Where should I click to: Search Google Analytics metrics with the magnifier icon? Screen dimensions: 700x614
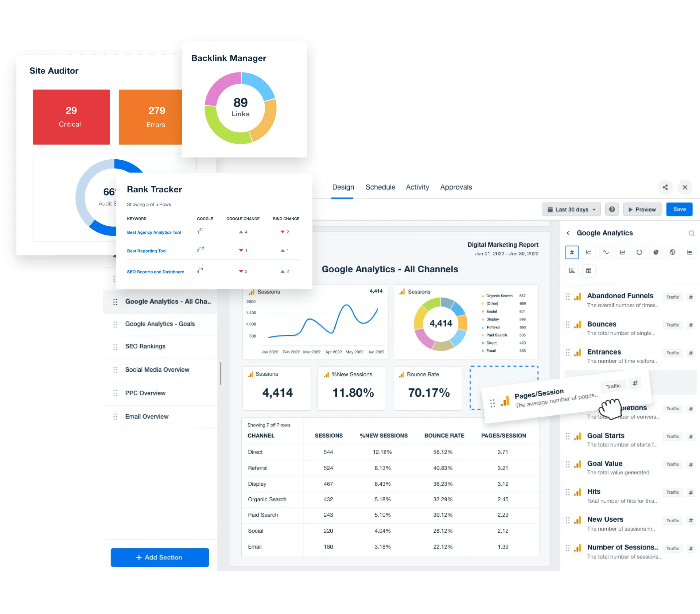click(691, 233)
